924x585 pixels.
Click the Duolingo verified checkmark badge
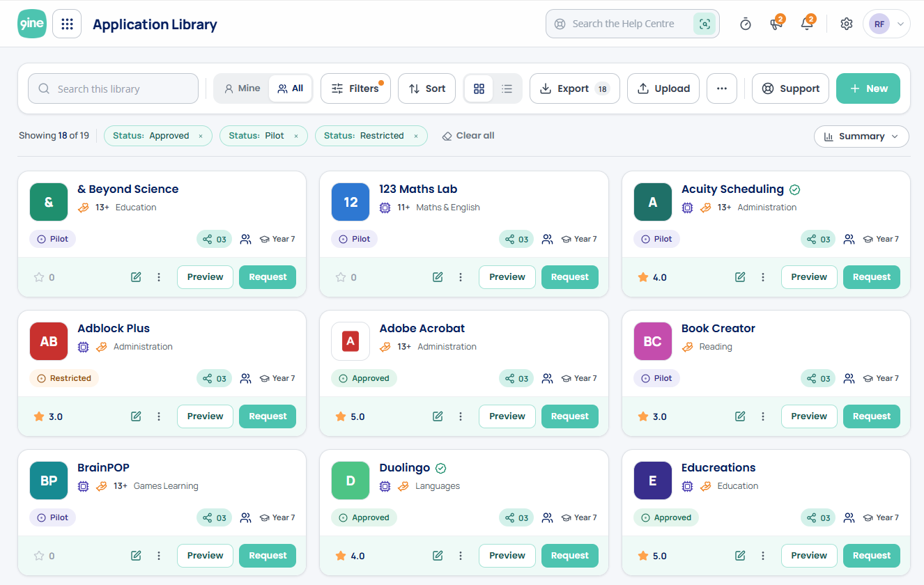click(440, 468)
